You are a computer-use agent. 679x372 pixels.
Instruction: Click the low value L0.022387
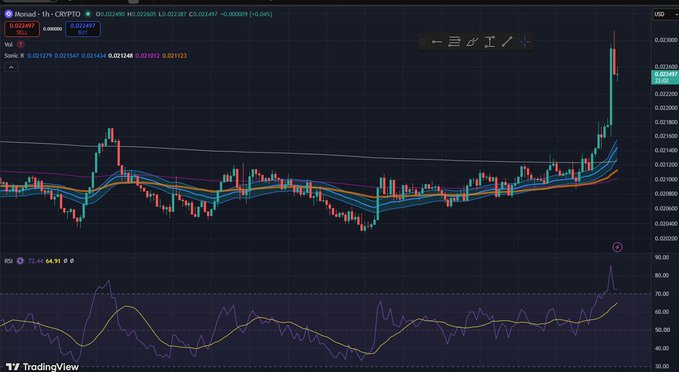172,14
